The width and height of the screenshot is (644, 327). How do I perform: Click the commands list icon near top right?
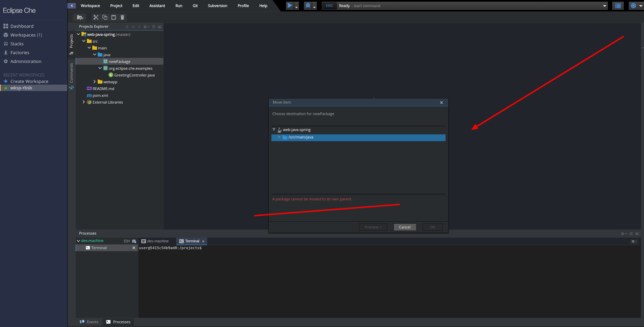pos(618,5)
